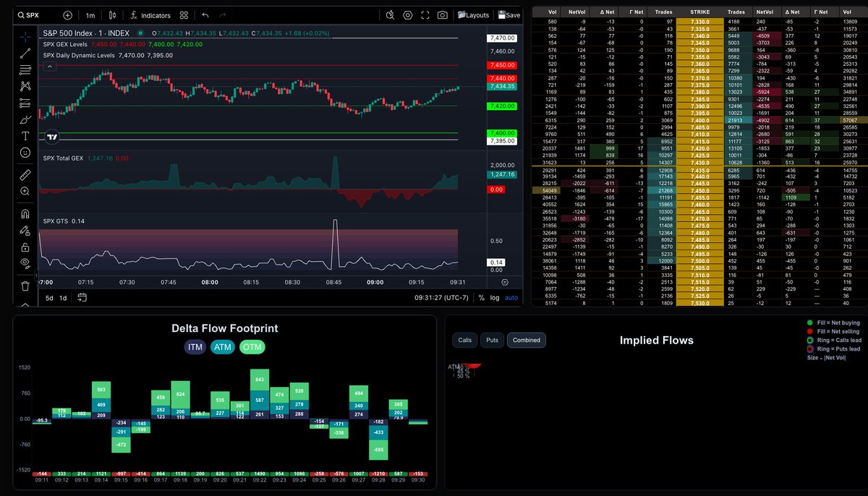Open the Indicators menu
The height and width of the screenshot is (496, 868).
coord(150,15)
